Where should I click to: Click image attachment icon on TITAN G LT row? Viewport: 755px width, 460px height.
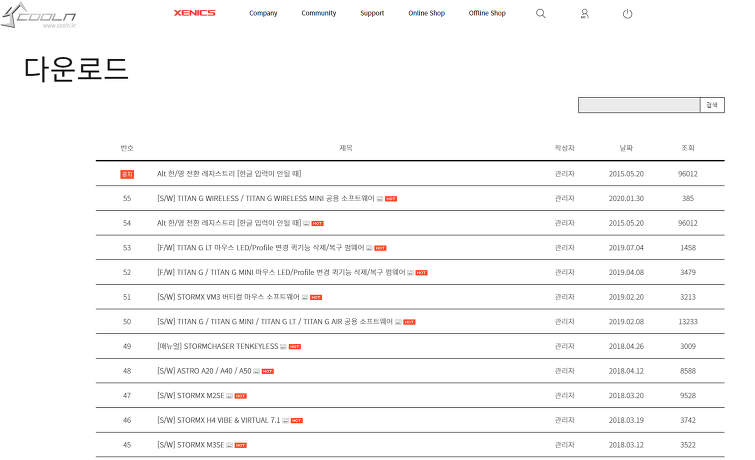[369, 248]
